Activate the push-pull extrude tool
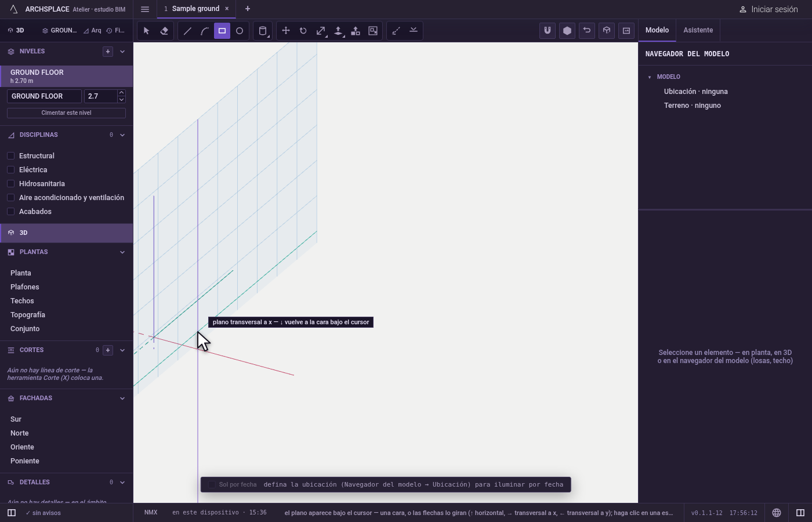This screenshot has height=522, width=812. [338, 31]
